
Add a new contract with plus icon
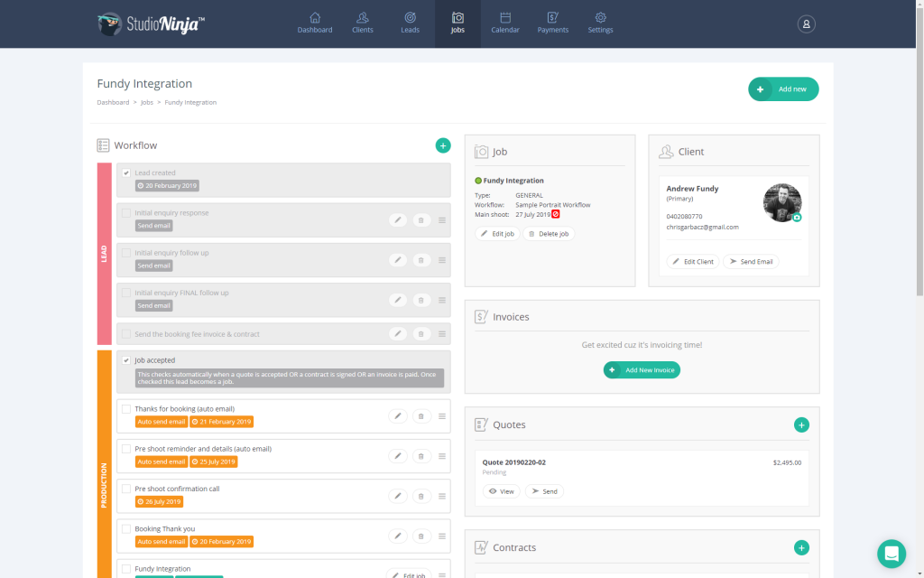coord(801,547)
